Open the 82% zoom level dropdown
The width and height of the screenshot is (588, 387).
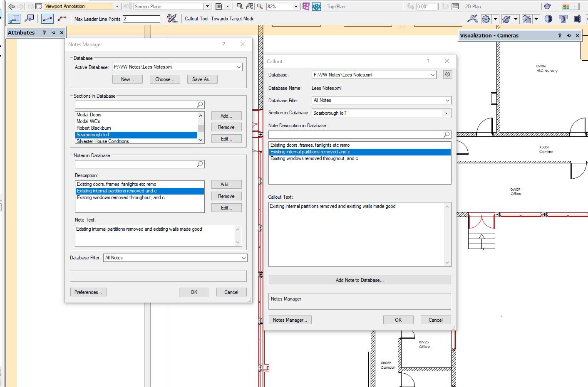tap(296, 6)
